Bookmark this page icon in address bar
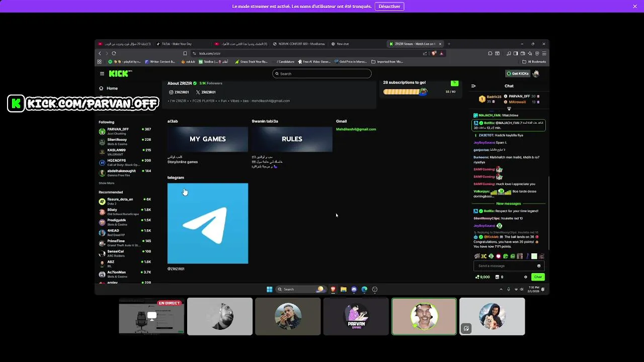Screen dimensions: 644x362 pos(185,53)
